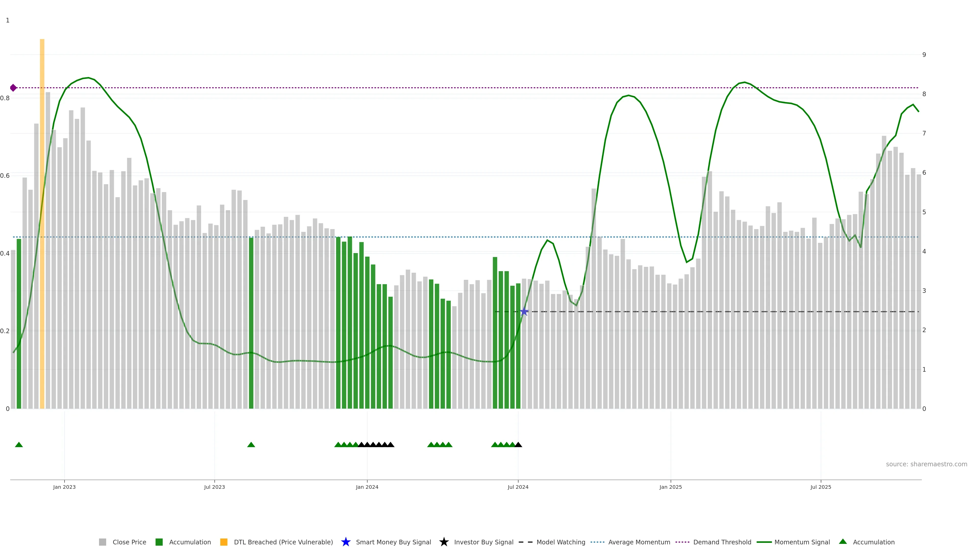
Task: Click the first green accumulation triangle at far left
Action: (19, 445)
